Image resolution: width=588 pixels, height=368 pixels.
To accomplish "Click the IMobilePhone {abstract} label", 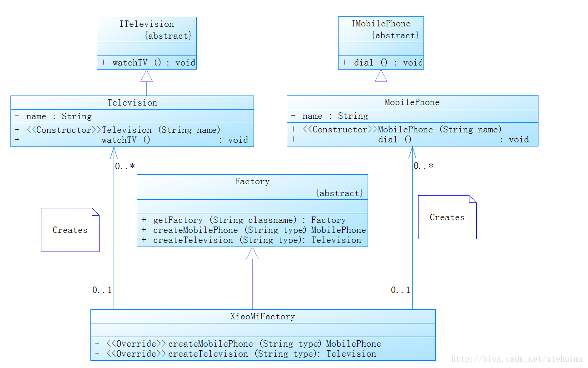I will point(395,35).
